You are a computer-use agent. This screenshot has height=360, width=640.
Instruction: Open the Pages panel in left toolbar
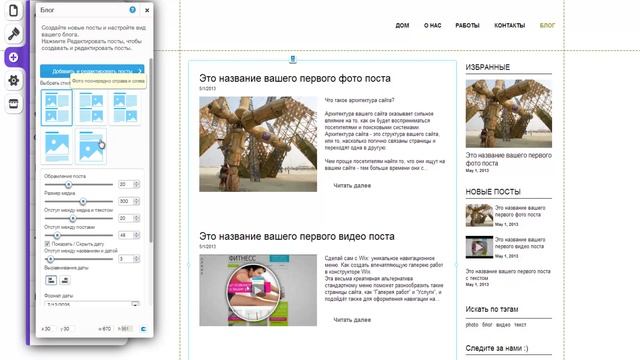coord(13,10)
